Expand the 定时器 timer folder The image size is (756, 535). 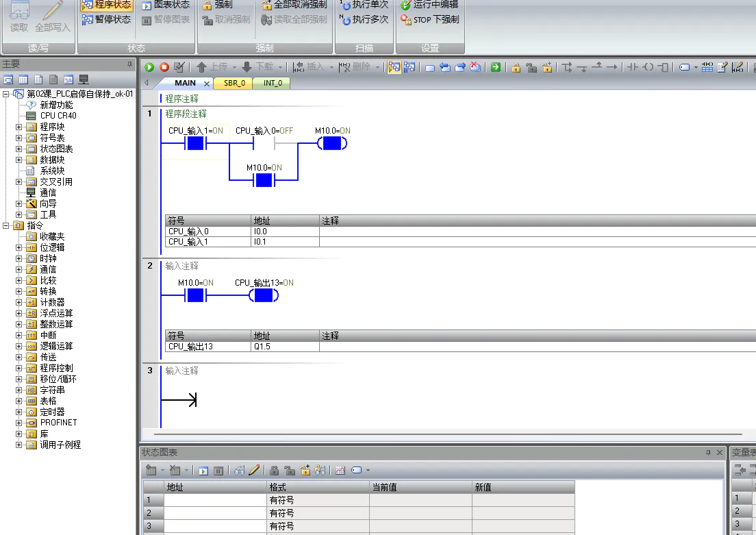tap(18, 412)
